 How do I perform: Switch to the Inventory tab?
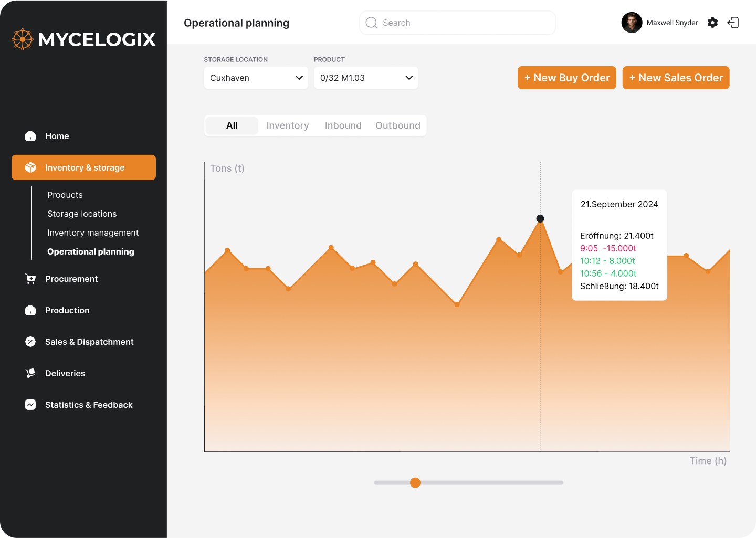coord(287,125)
